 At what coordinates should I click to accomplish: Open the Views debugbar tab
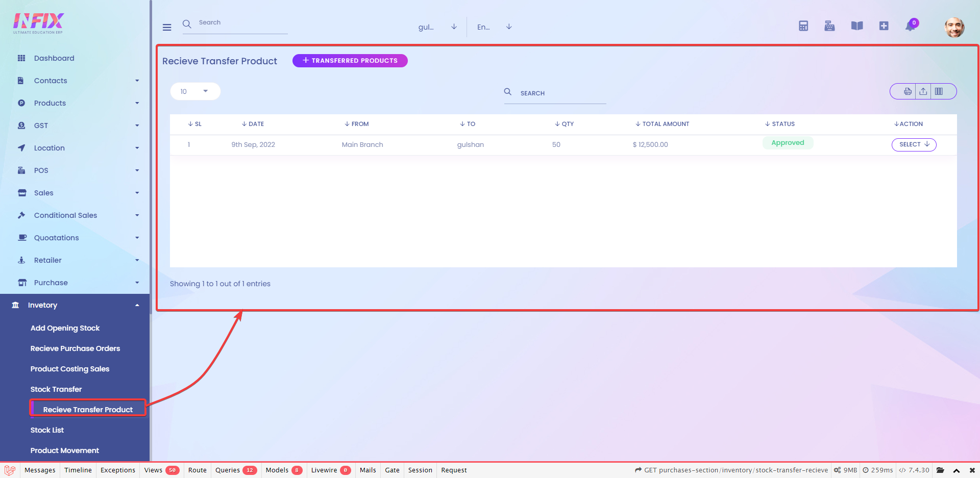[161, 470]
